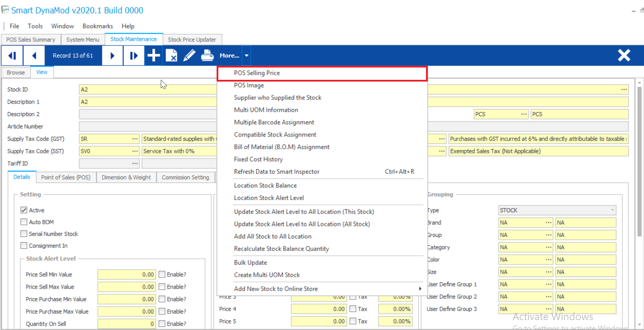Open Size lookup ellipsis

point(549,272)
